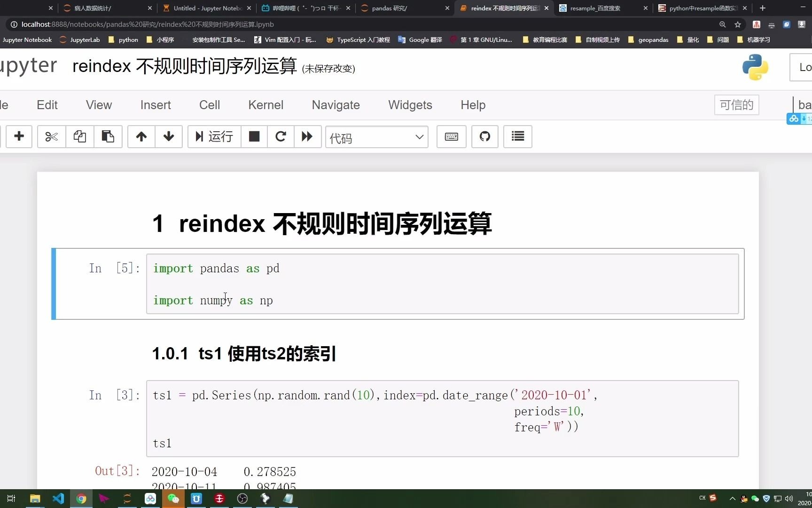
Task: Open the Vim 配置入门 bookmark
Action: 285,40
